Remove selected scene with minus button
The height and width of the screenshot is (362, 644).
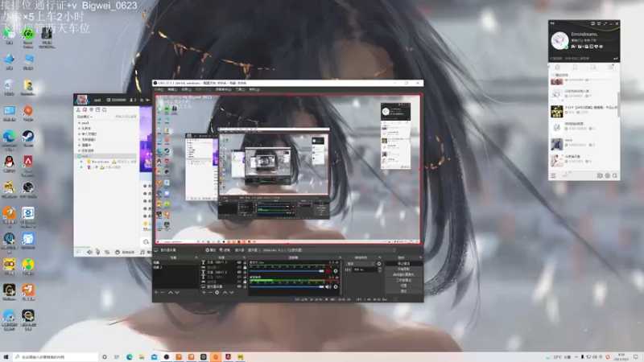(163, 292)
